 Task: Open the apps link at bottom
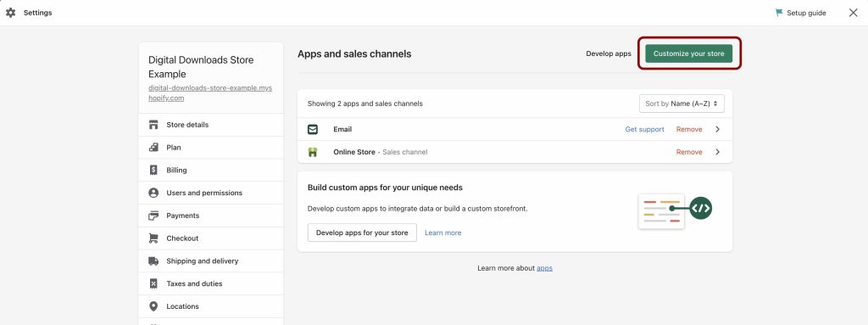click(545, 268)
